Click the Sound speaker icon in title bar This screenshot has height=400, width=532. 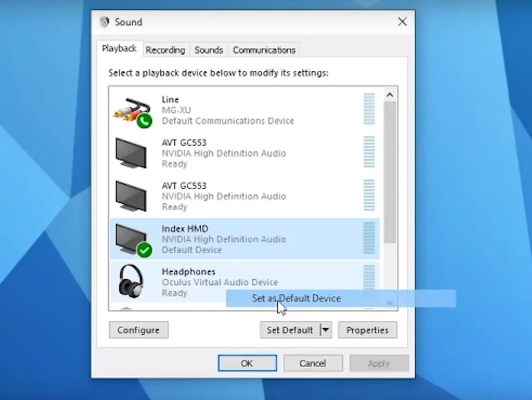pos(105,22)
